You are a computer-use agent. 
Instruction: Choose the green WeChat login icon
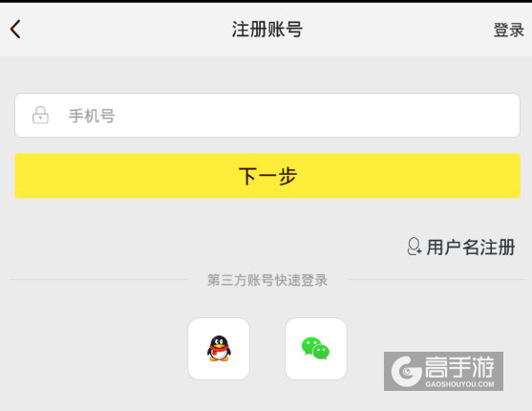click(315, 348)
